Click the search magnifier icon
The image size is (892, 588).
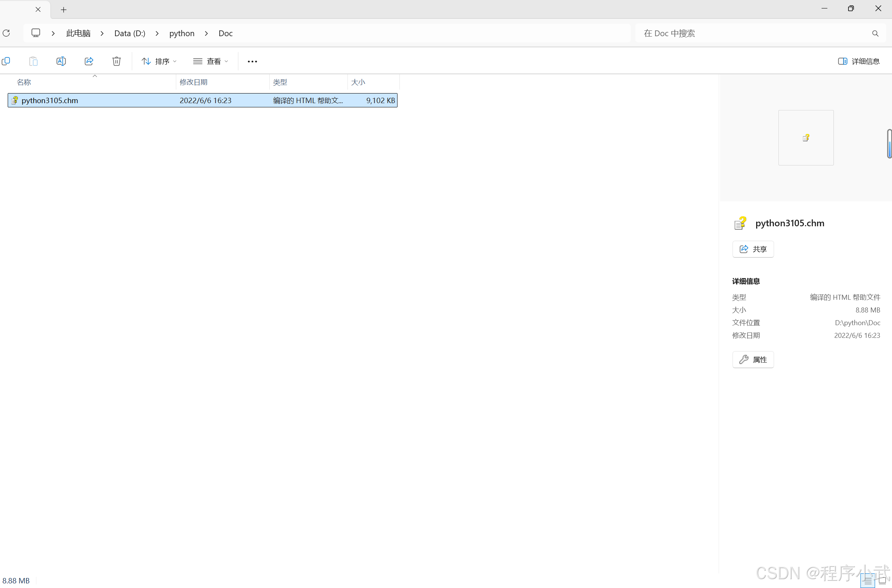tap(875, 33)
